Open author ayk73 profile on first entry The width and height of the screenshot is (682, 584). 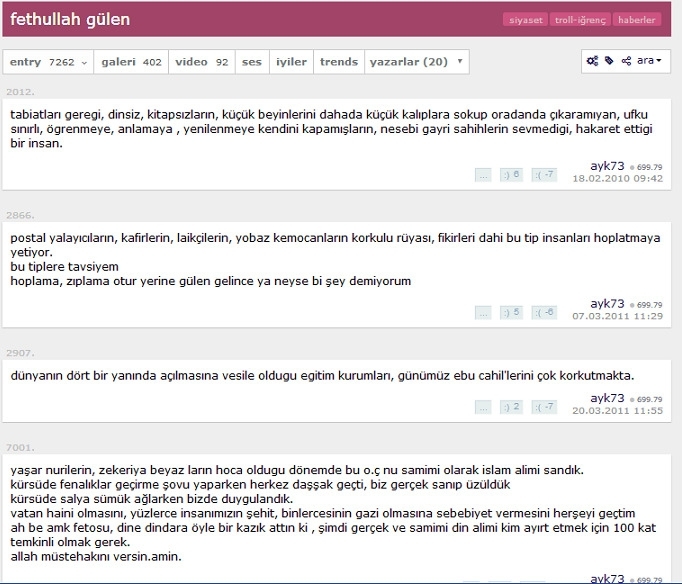pos(607,165)
